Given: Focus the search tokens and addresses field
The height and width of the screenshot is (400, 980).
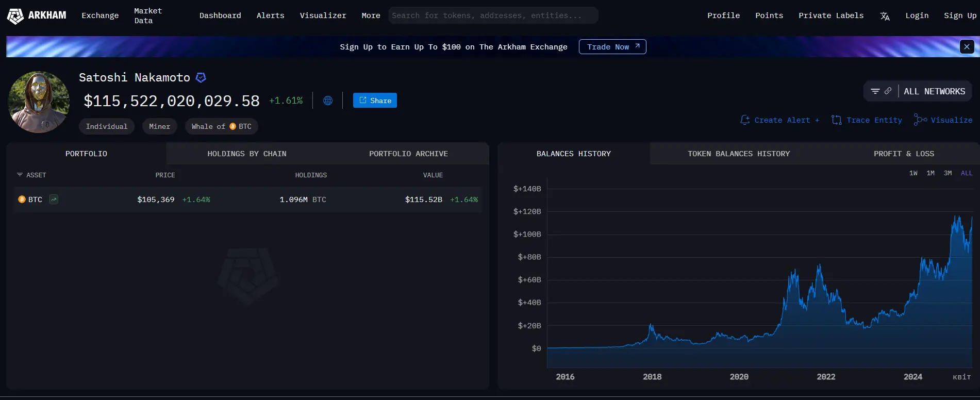Looking at the screenshot, I should pos(493,15).
